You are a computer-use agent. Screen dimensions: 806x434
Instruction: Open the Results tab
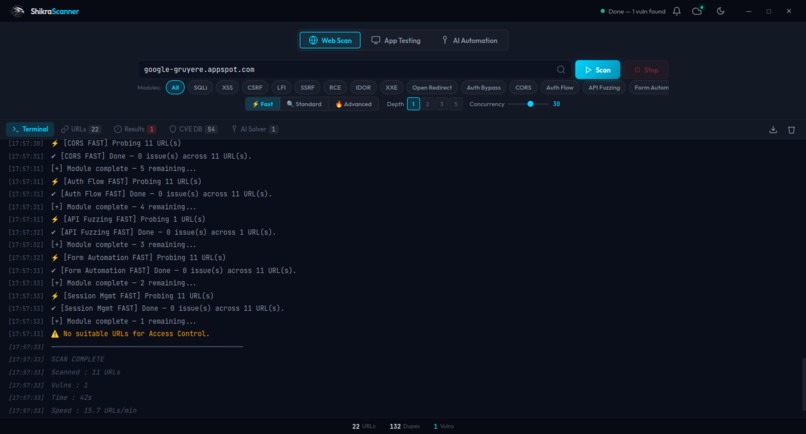[135, 129]
